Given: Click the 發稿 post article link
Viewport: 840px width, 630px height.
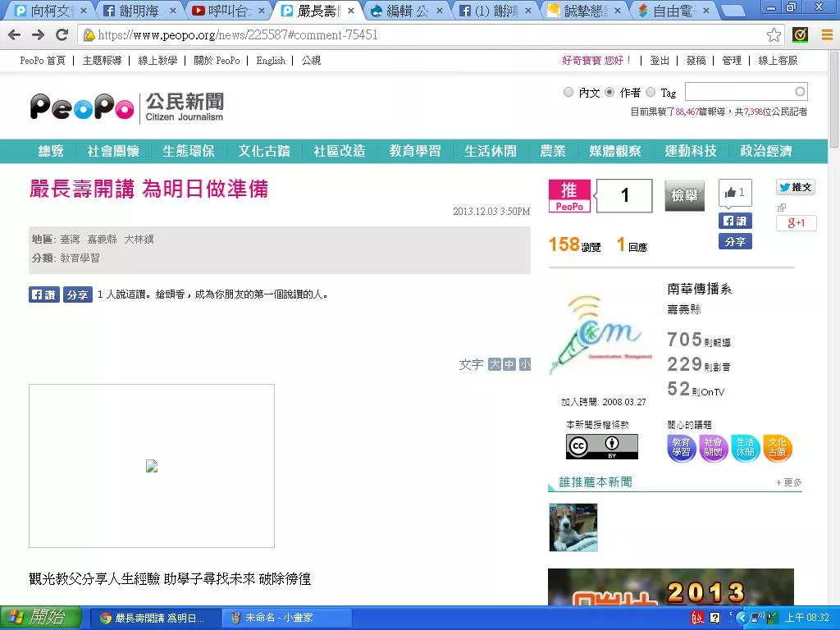Looking at the screenshot, I should coord(696,61).
